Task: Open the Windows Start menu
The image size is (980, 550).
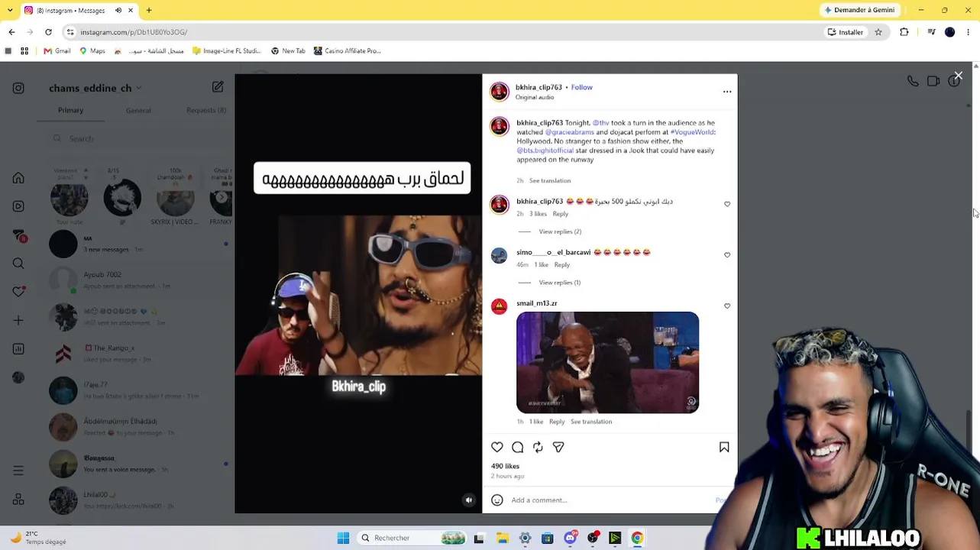Action: tap(343, 539)
